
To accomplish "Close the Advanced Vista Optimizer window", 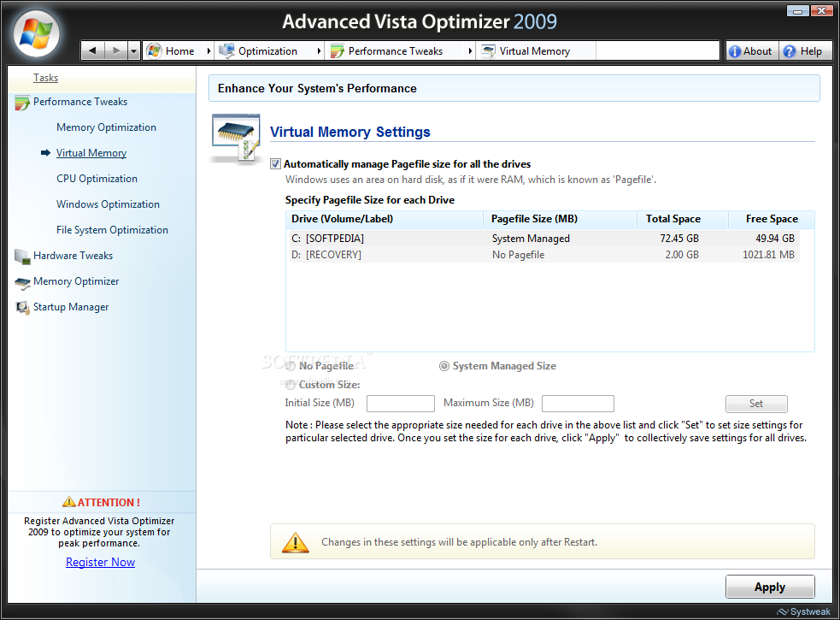I will [x=821, y=11].
